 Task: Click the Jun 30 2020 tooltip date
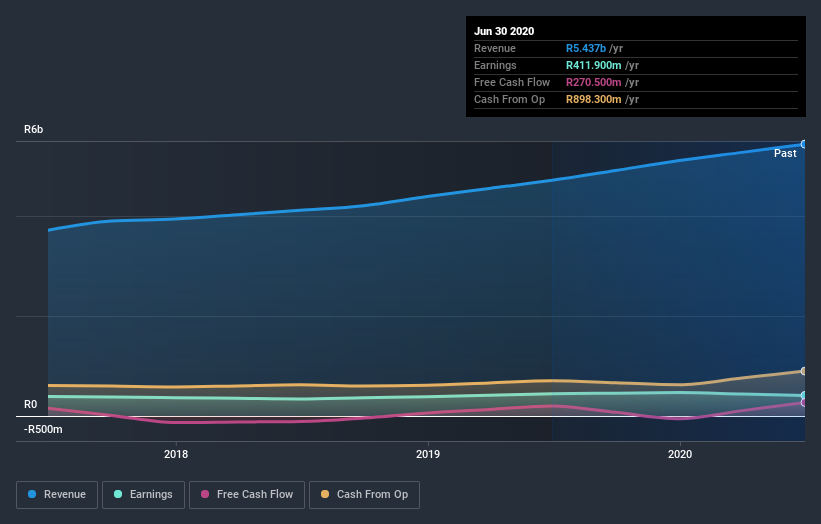504,31
